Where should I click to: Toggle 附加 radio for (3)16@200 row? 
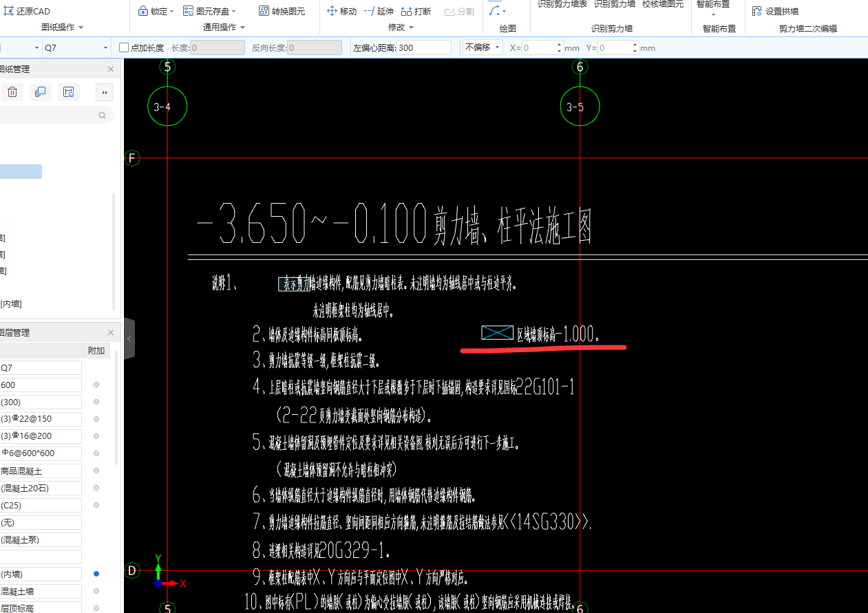pos(96,436)
